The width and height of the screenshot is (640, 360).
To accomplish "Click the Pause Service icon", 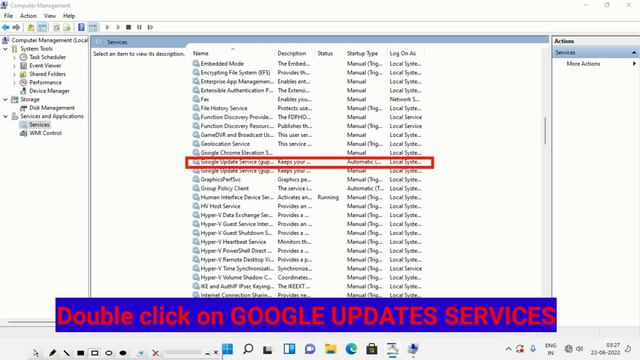I will [139, 27].
